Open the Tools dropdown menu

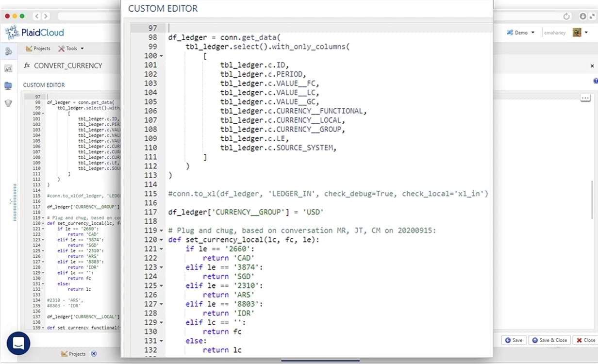pos(71,49)
